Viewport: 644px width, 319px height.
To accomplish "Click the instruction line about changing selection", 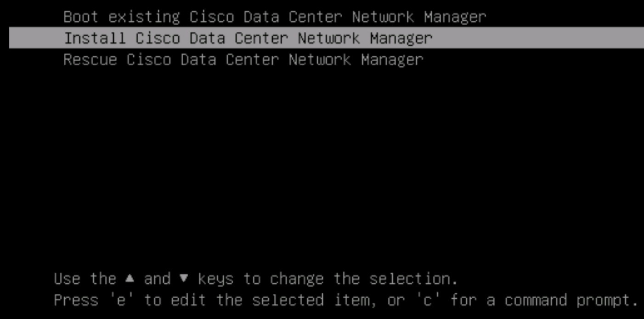I will tap(255, 278).
